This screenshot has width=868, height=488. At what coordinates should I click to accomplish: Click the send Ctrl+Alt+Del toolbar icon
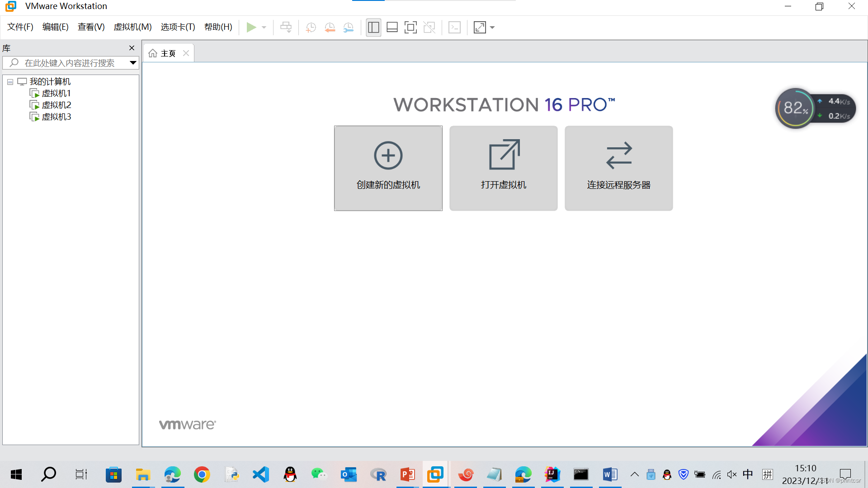point(286,28)
